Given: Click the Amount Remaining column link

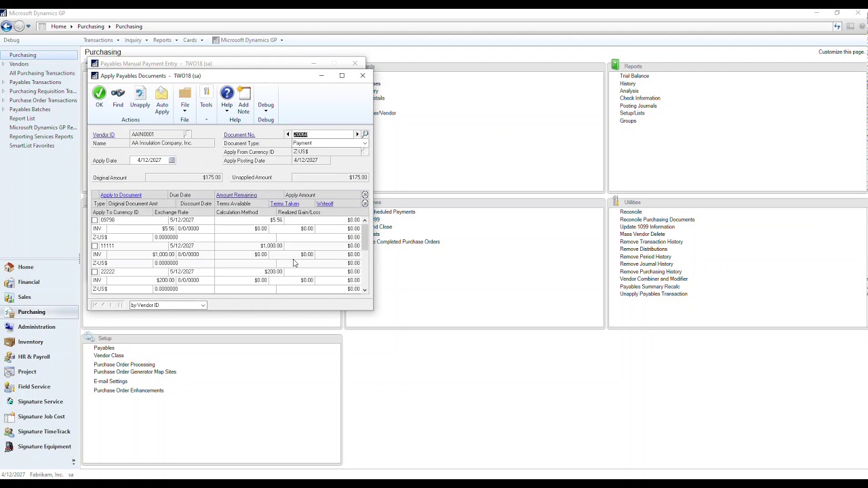Looking at the screenshot, I should (x=236, y=195).
